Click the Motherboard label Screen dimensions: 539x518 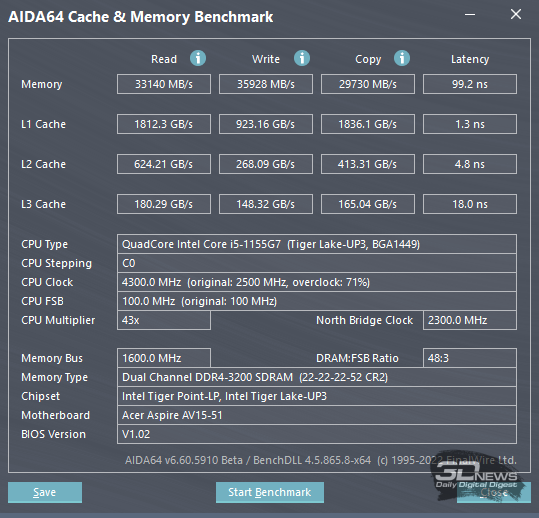point(56,415)
